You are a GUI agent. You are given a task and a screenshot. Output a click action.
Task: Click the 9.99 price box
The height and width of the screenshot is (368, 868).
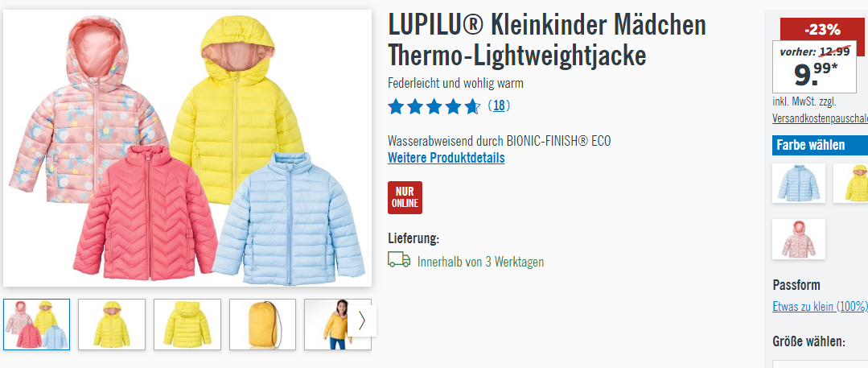coord(814,67)
